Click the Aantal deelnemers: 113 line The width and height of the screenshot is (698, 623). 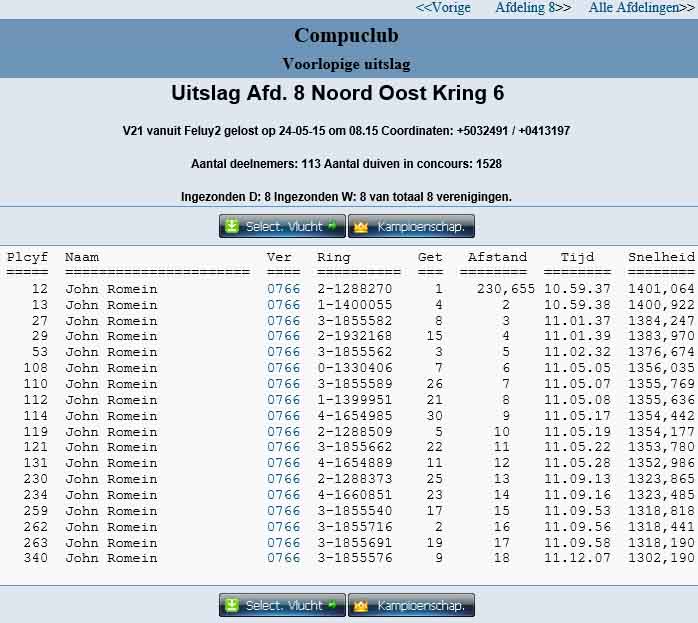[346, 164]
